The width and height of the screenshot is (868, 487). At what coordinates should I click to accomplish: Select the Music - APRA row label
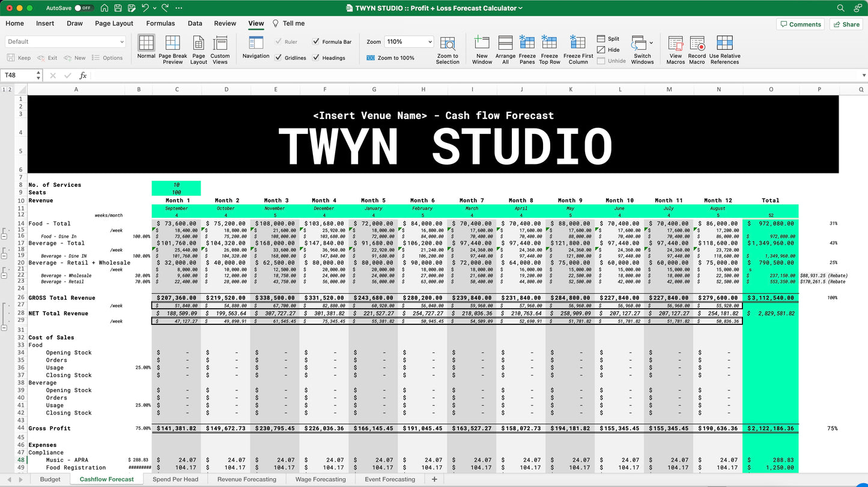tap(67, 460)
